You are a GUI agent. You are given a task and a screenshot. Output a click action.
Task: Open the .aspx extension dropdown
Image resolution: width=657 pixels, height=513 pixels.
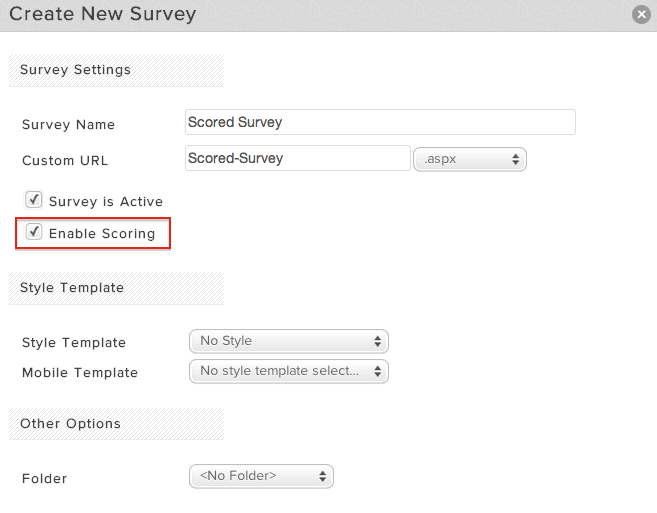tap(470, 159)
